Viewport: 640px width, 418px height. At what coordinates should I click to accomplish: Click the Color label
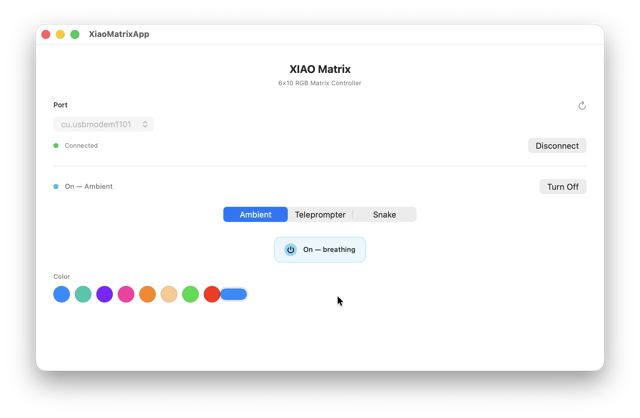pos(62,276)
